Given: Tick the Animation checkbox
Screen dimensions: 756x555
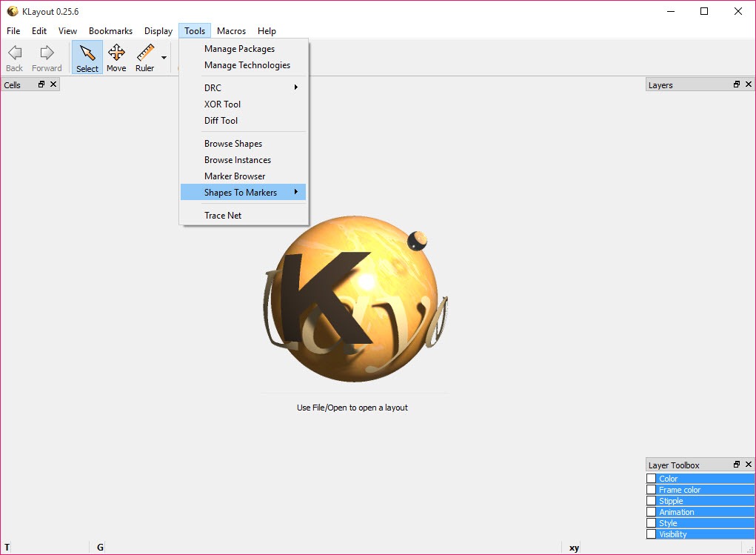Looking at the screenshot, I should [652, 511].
